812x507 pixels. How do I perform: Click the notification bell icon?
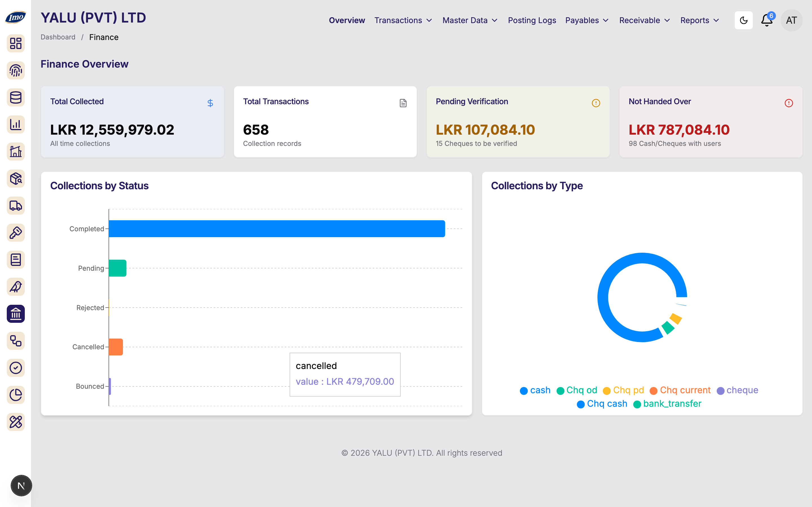pyautogui.click(x=767, y=20)
